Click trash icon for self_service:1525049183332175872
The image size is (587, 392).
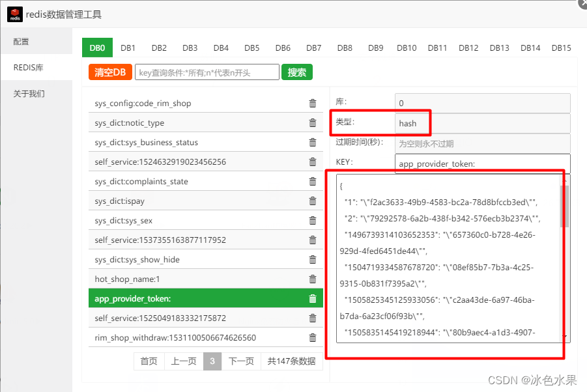[x=313, y=318]
